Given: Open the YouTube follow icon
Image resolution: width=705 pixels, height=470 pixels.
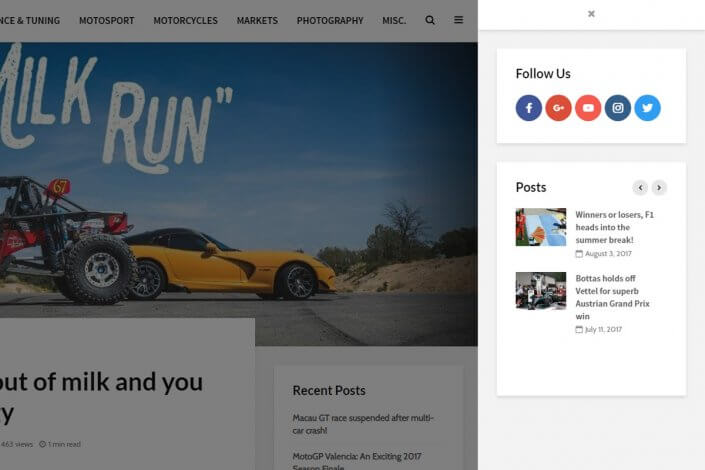Looking at the screenshot, I should [588, 108].
